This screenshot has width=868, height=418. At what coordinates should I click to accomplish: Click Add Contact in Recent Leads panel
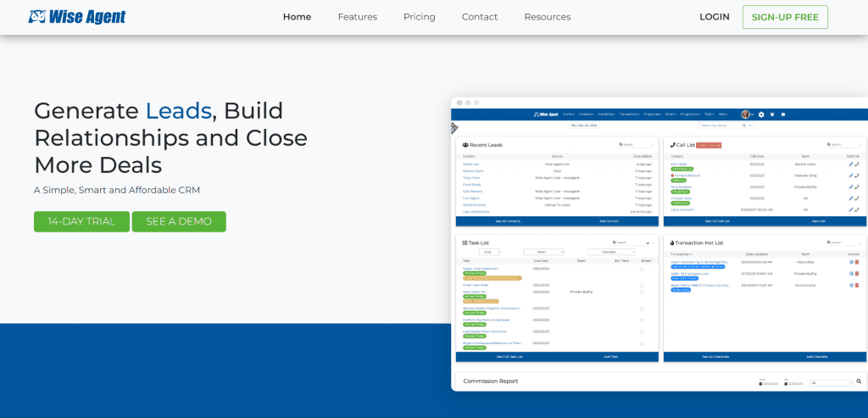click(x=609, y=221)
